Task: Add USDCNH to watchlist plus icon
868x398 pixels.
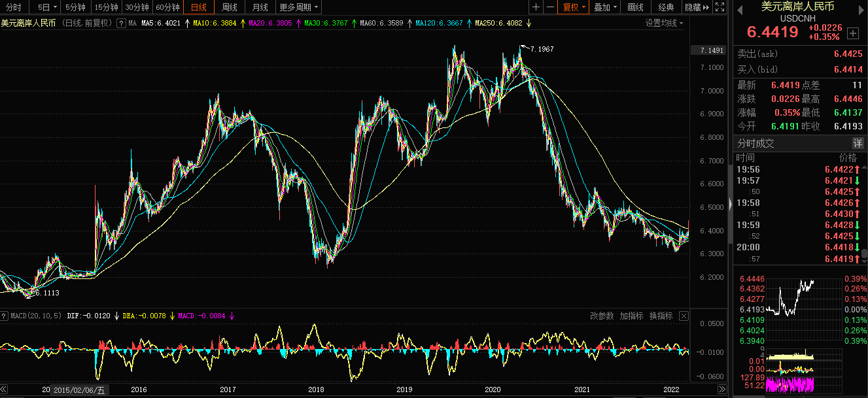Action: click(x=853, y=33)
